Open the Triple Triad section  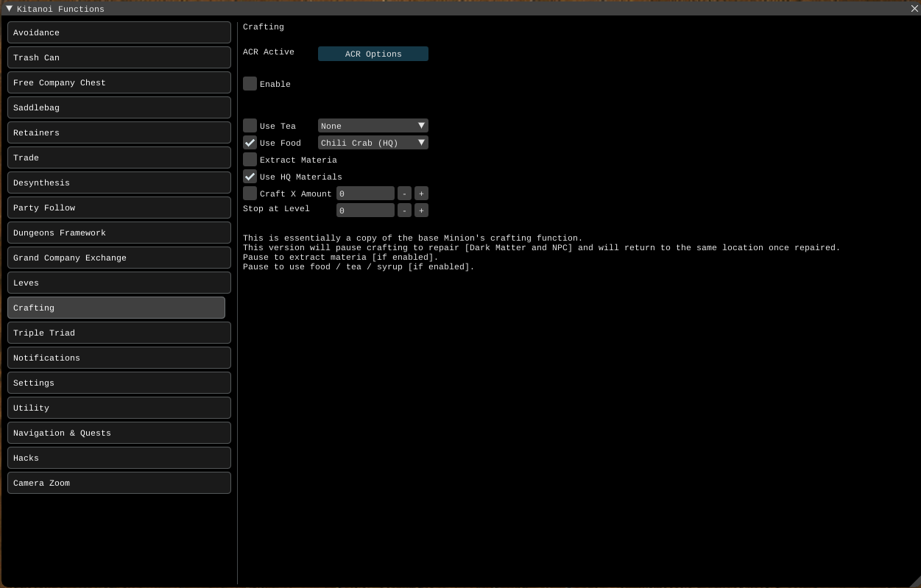coord(119,333)
